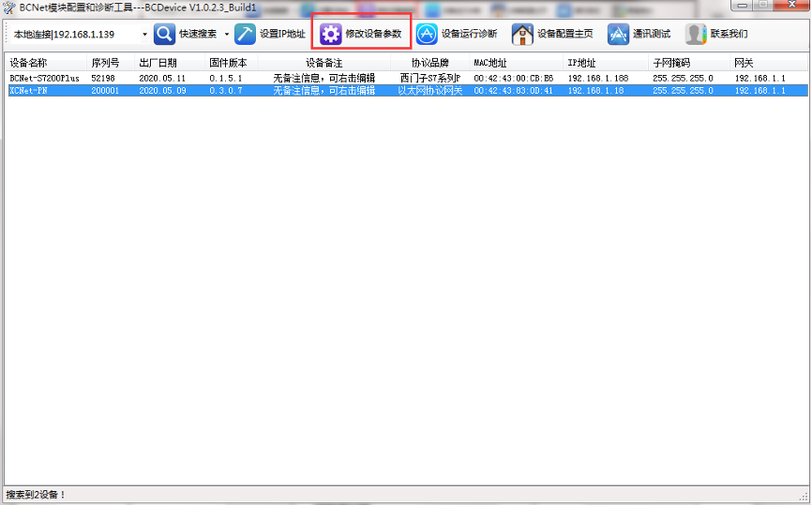Click the remark cell of XCNet-PN row
The width and height of the screenshot is (812, 505).
point(324,91)
